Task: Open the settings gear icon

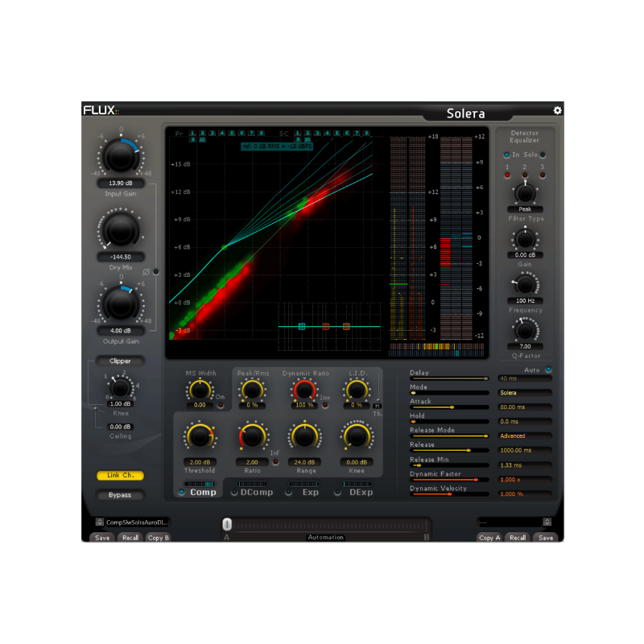Action: 557,110
